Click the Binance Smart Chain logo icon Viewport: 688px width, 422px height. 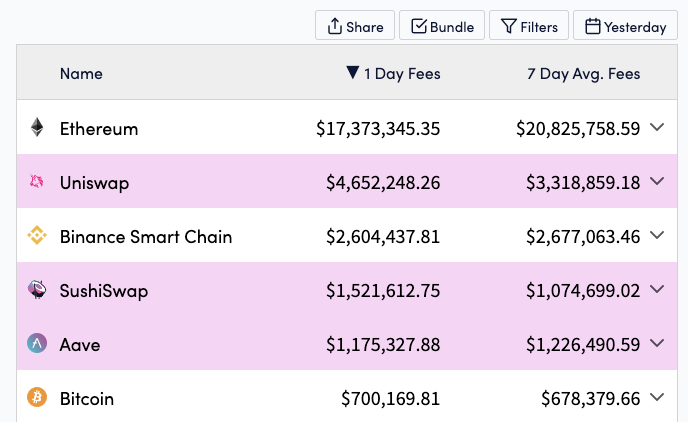(37, 235)
